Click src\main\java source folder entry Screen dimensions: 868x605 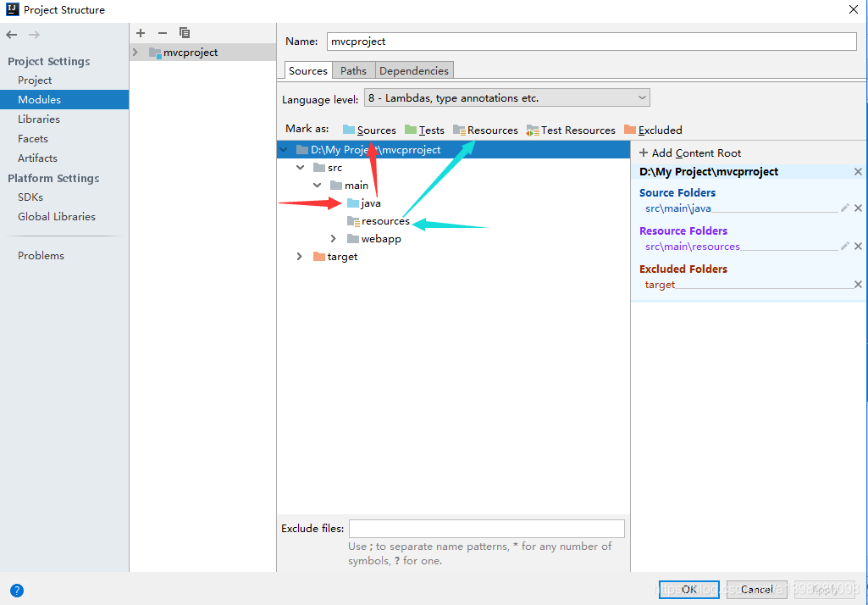(678, 208)
